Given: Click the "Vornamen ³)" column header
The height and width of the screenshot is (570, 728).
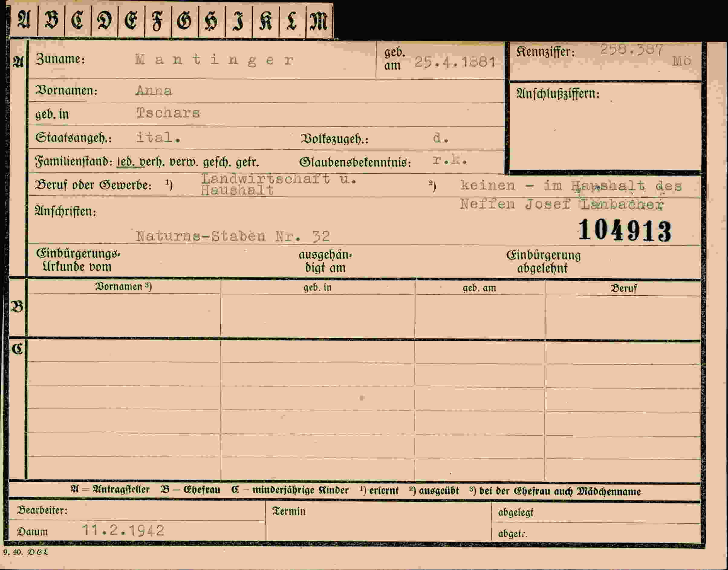Looking at the screenshot, I should tap(124, 286).
